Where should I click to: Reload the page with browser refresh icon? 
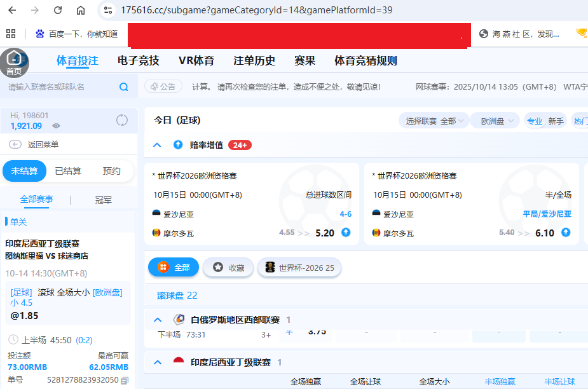57,10
